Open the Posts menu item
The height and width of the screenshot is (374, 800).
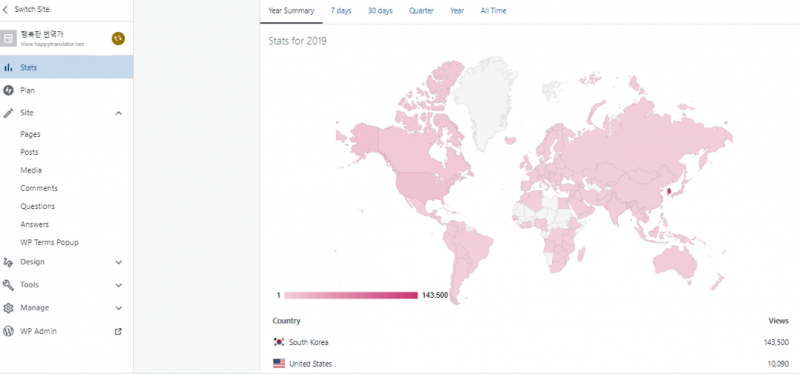coord(29,152)
